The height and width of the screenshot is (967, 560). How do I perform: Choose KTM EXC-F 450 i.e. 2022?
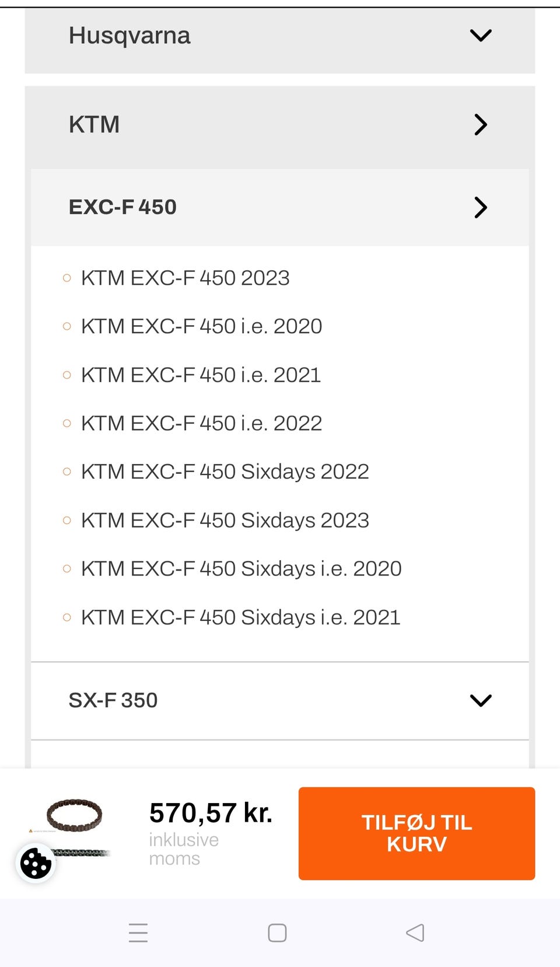click(x=201, y=423)
